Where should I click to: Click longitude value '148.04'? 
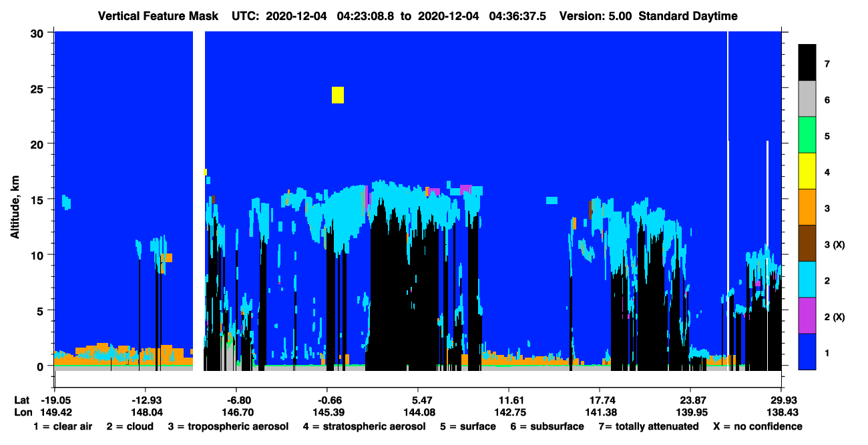point(146,412)
